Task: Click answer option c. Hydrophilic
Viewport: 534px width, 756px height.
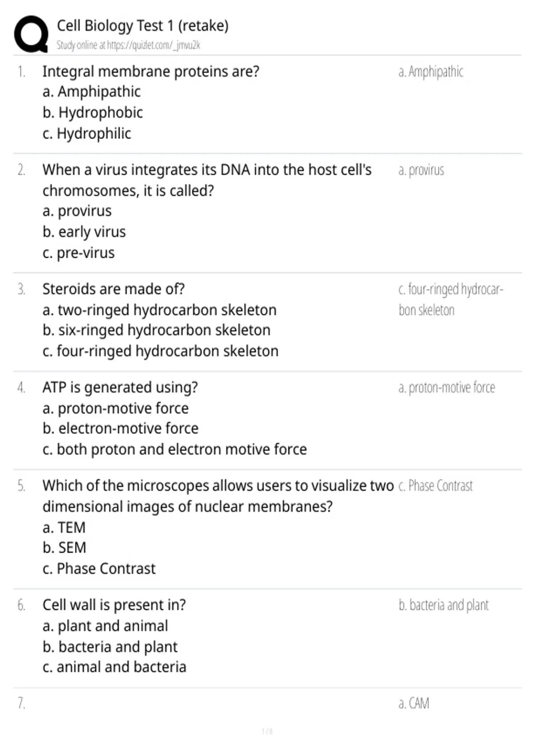Action: tap(87, 133)
